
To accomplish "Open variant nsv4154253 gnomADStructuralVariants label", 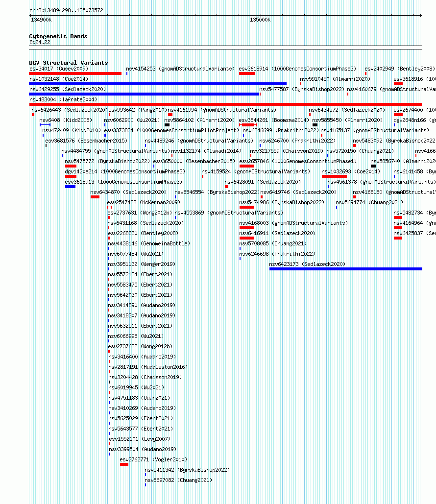I will tap(180, 69).
